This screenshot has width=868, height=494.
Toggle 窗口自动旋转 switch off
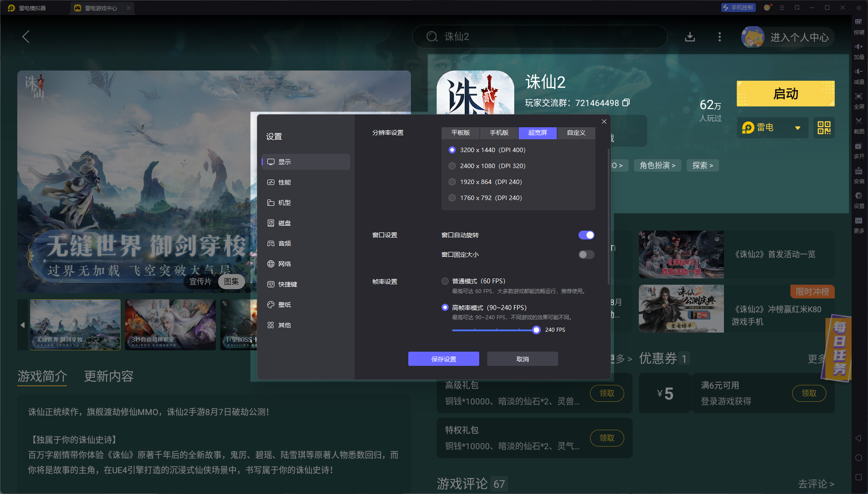586,235
